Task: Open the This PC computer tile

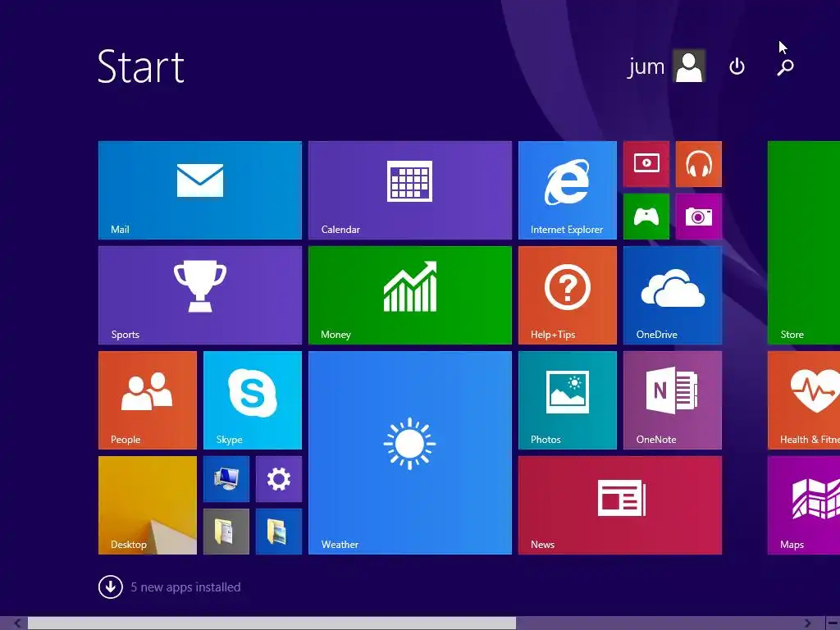Action: pyautogui.click(x=226, y=479)
